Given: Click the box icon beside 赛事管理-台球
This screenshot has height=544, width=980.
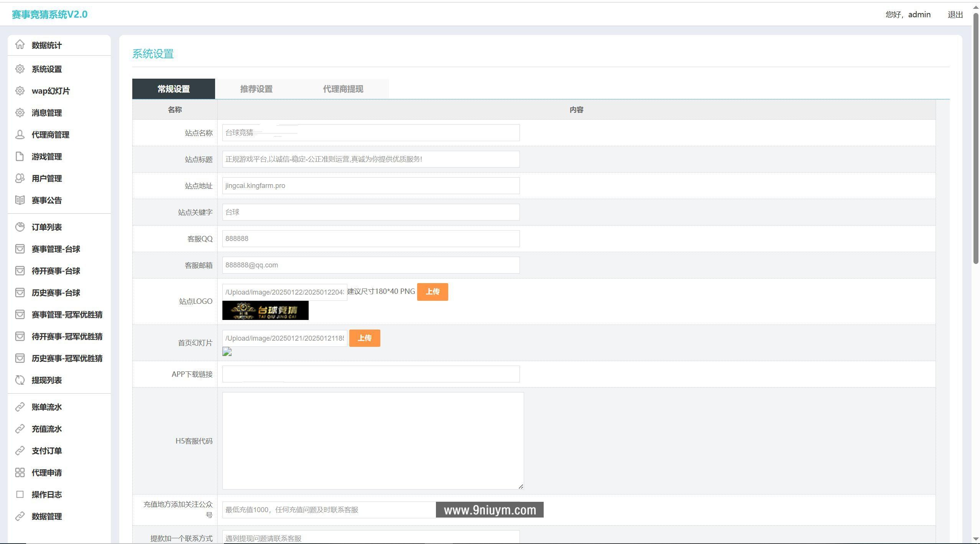Looking at the screenshot, I should [20, 249].
